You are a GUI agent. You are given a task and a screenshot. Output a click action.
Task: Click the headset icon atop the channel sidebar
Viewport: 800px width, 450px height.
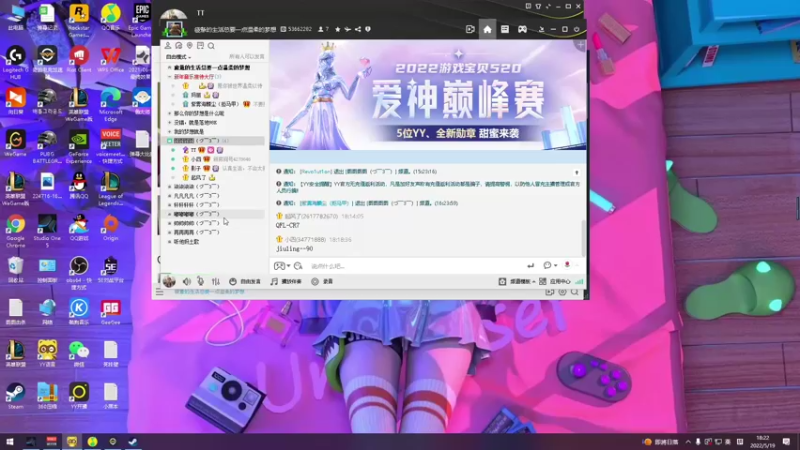pyautogui.click(x=179, y=45)
